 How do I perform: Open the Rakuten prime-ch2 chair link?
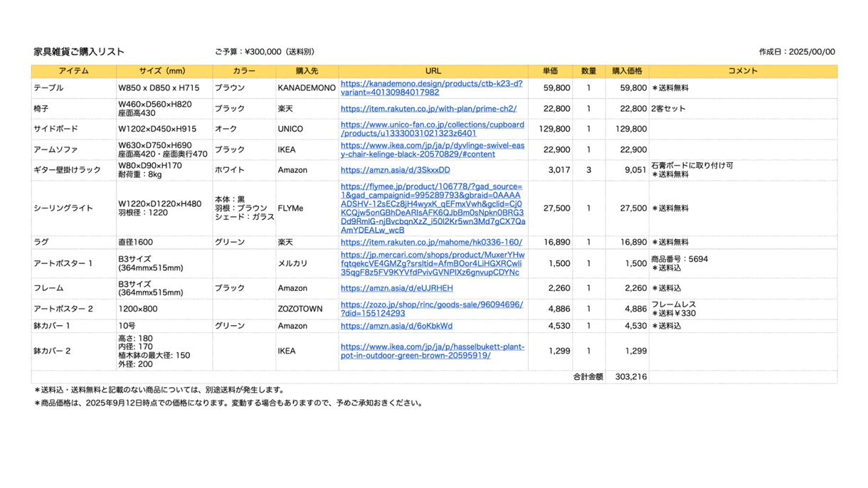click(428, 109)
